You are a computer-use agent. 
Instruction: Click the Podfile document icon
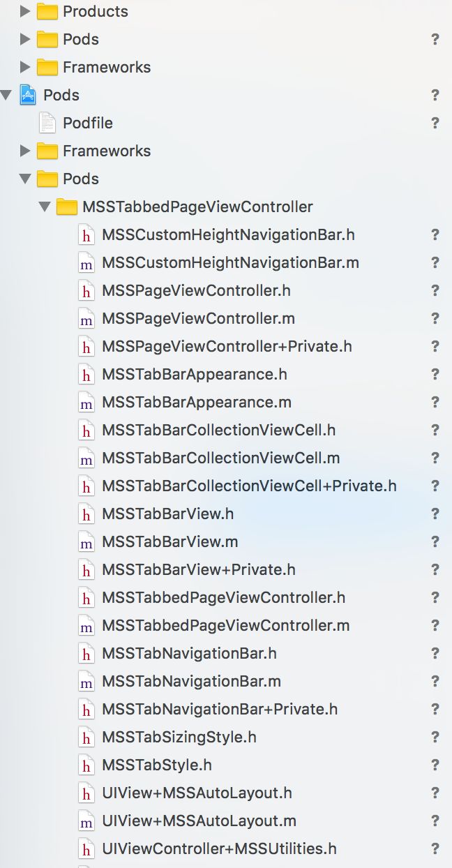pyautogui.click(x=47, y=123)
